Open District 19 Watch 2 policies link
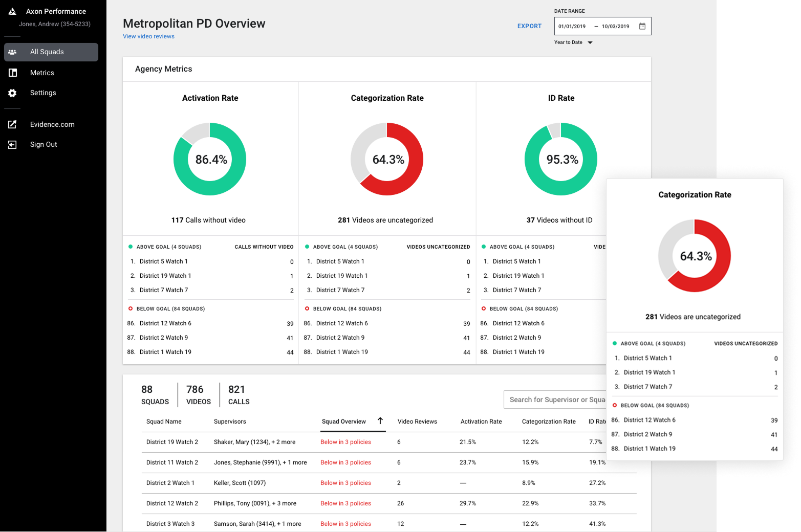Viewport: 801px width, 532px height. (345, 442)
